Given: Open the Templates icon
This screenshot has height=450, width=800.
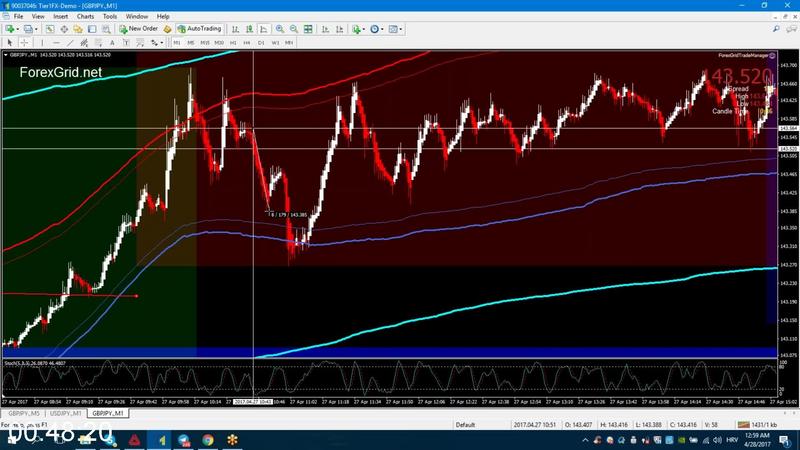Looking at the screenshot, I should 393,29.
